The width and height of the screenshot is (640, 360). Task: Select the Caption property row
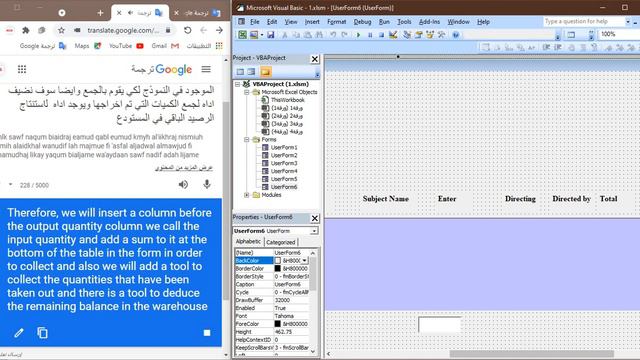coord(271,284)
